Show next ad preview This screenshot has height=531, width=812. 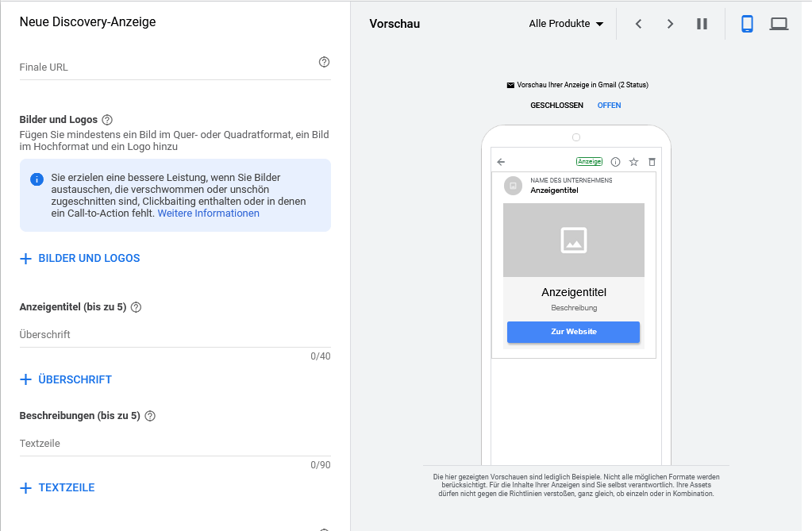tap(670, 24)
